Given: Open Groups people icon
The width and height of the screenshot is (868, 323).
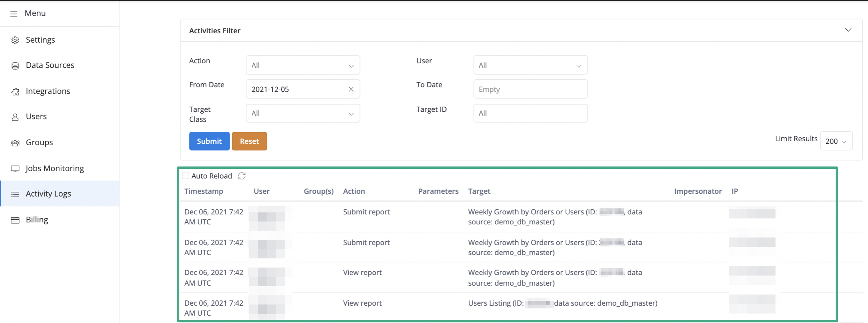Looking at the screenshot, I should point(15,143).
